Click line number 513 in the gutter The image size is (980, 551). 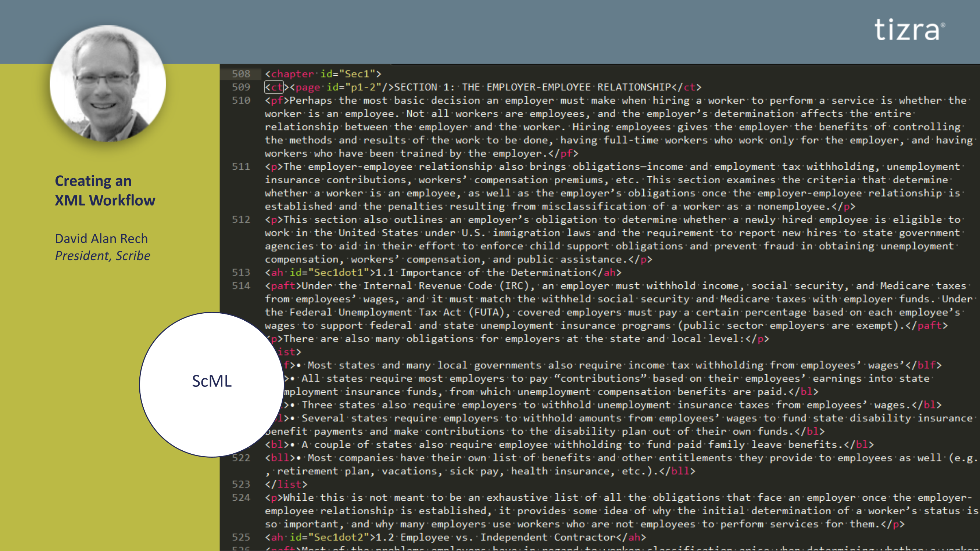(x=241, y=273)
